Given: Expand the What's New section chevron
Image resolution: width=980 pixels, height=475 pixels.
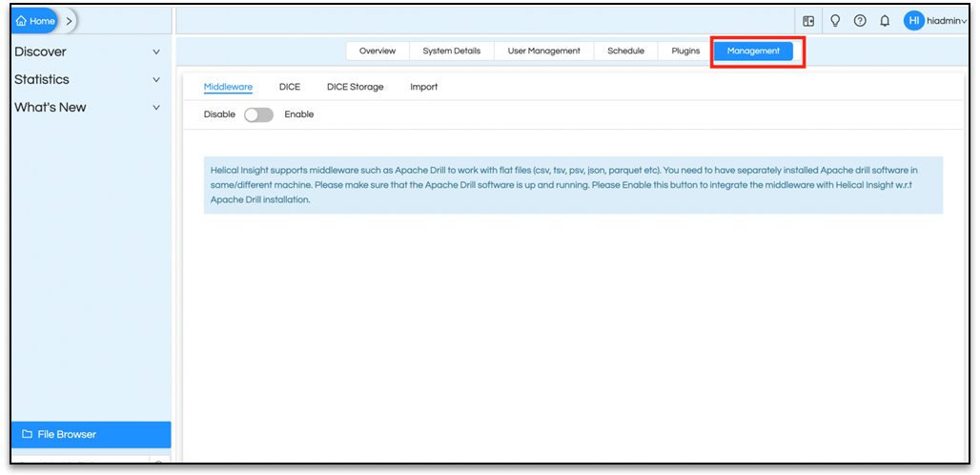Looking at the screenshot, I should pyautogui.click(x=156, y=108).
